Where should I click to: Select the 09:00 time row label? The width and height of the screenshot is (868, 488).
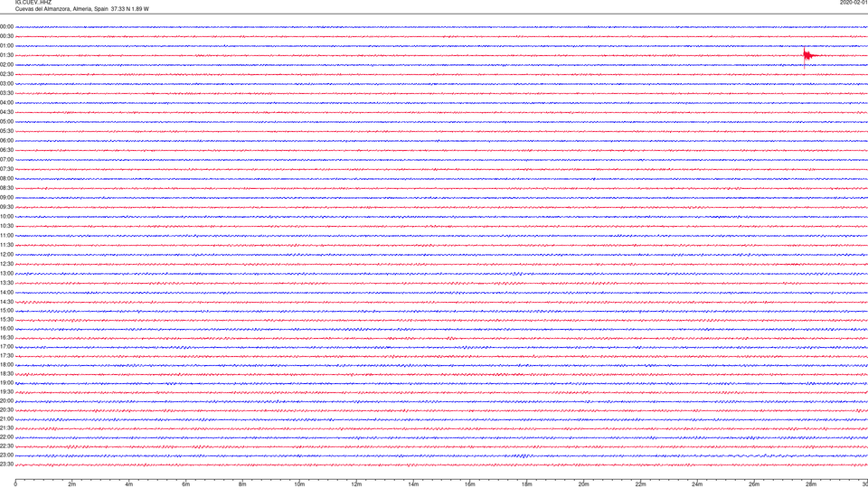[x=6, y=198]
